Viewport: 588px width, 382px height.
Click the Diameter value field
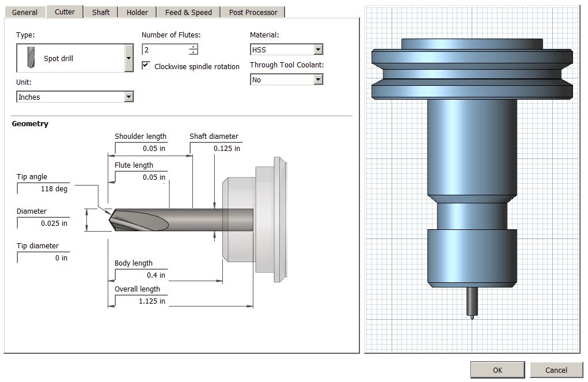click(x=43, y=224)
